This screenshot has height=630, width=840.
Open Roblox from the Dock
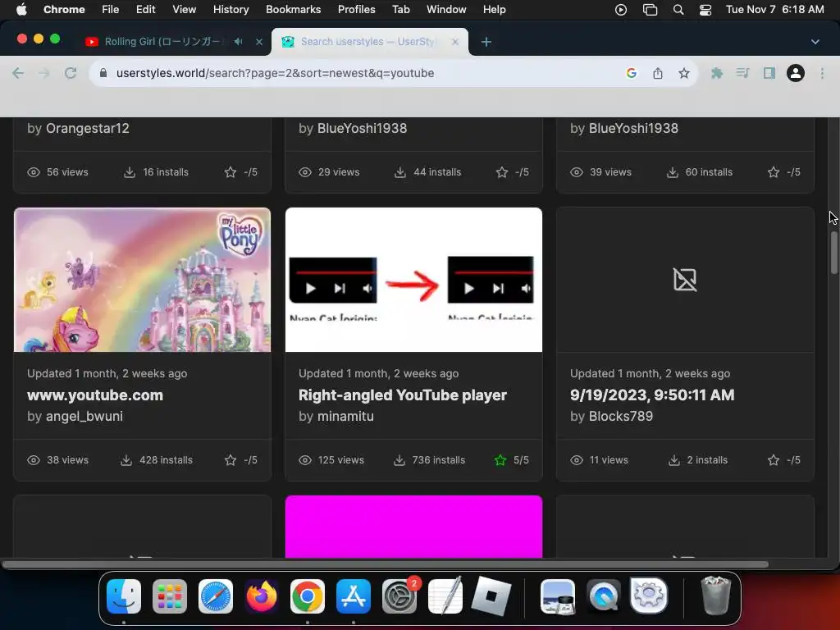[x=491, y=596]
